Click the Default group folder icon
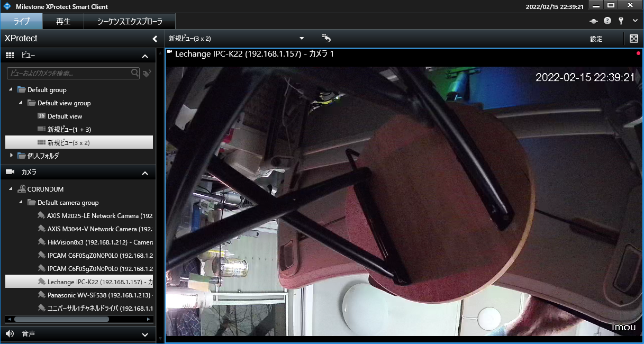 click(22, 90)
